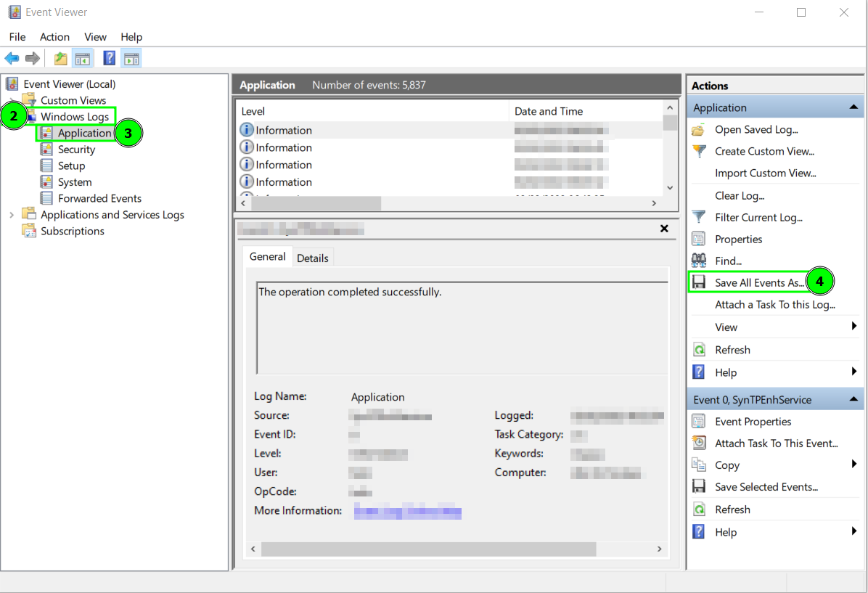Click the Attach Task To This Event icon
Image resolution: width=868 pixels, height=593 pixels.
point(698,442)
